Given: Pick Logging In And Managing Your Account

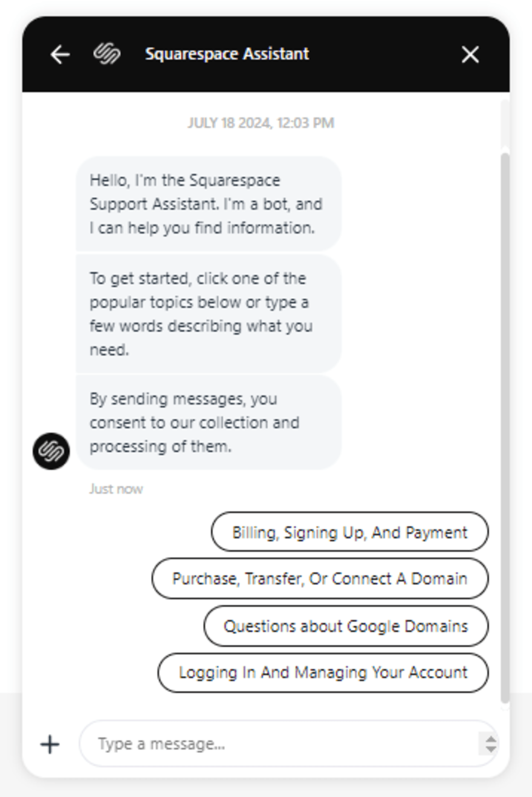Looking at the screenshot, I should pos(323,672).
